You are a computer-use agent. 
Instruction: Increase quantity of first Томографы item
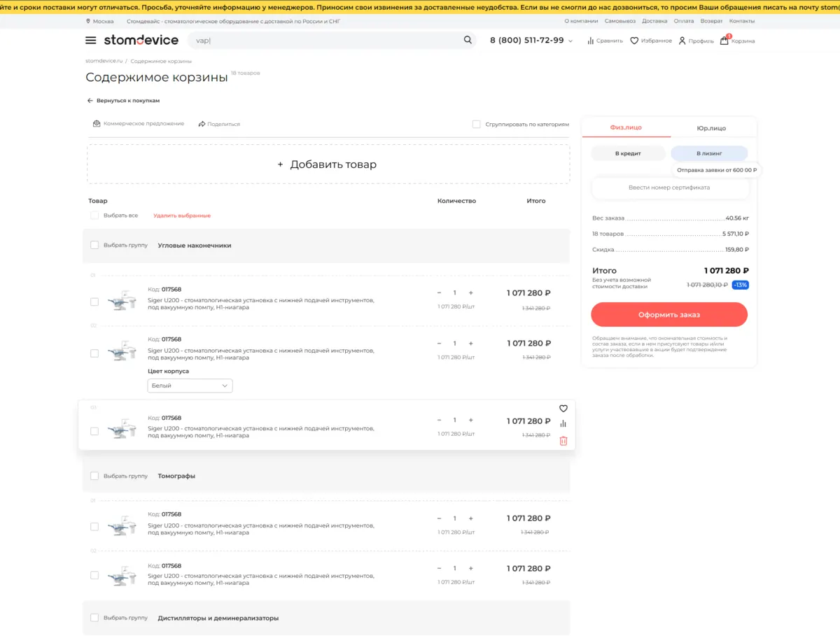coord(471,518)
